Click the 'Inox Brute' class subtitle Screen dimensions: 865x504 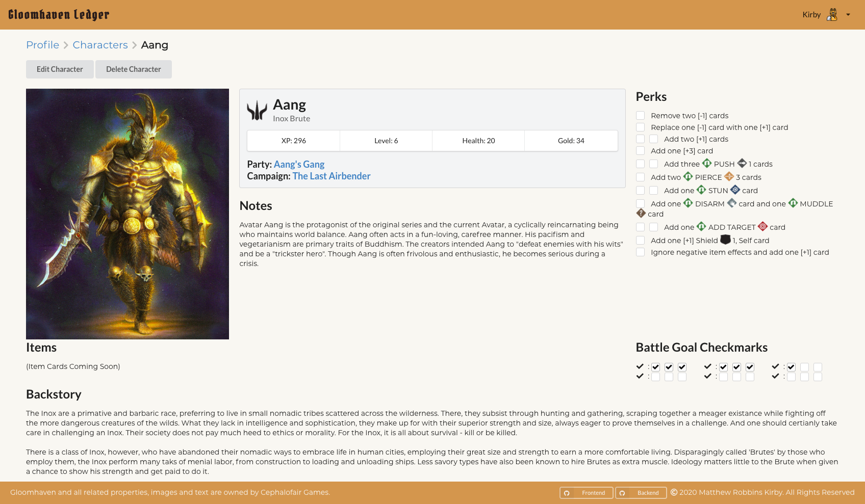pos(291,119)
